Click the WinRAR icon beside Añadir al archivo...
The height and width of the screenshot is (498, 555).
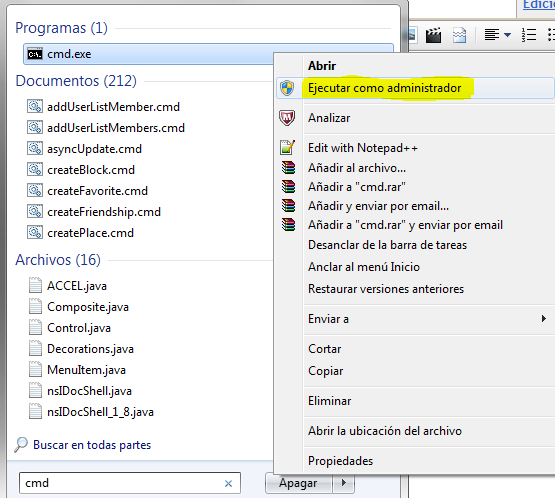[x=288, y=167]
